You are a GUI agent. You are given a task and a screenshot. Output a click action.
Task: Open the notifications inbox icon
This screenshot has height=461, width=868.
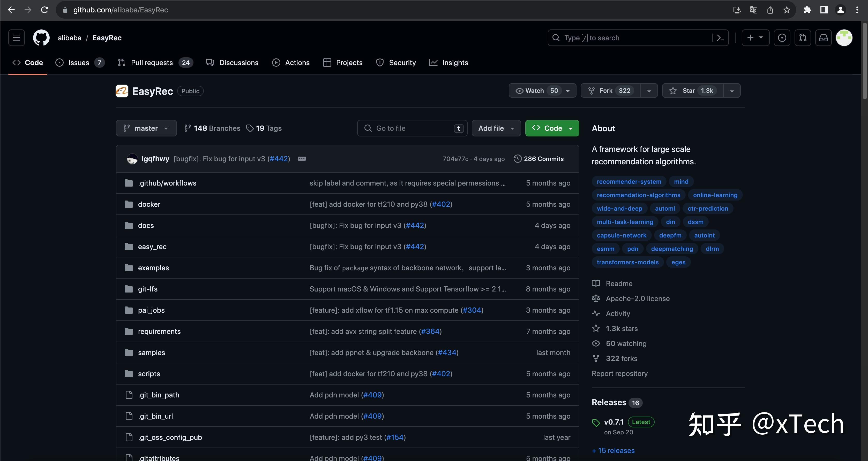pos(823,38)
